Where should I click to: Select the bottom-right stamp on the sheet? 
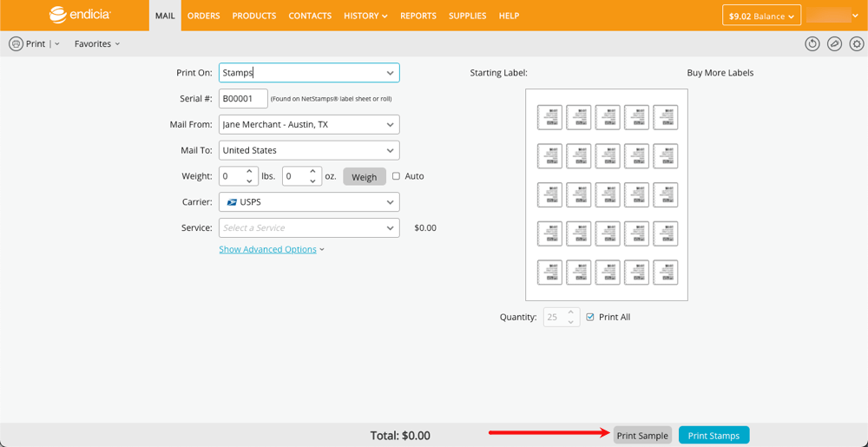[666, 273]
